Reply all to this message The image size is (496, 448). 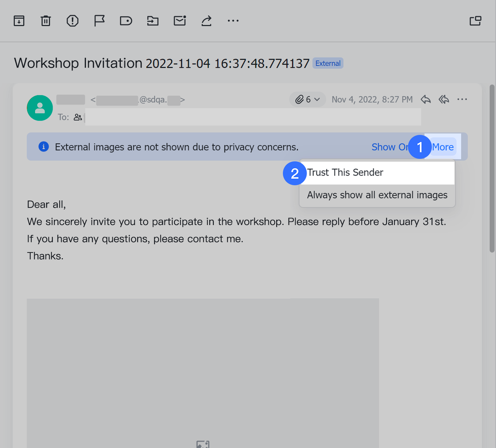(444, 100)
